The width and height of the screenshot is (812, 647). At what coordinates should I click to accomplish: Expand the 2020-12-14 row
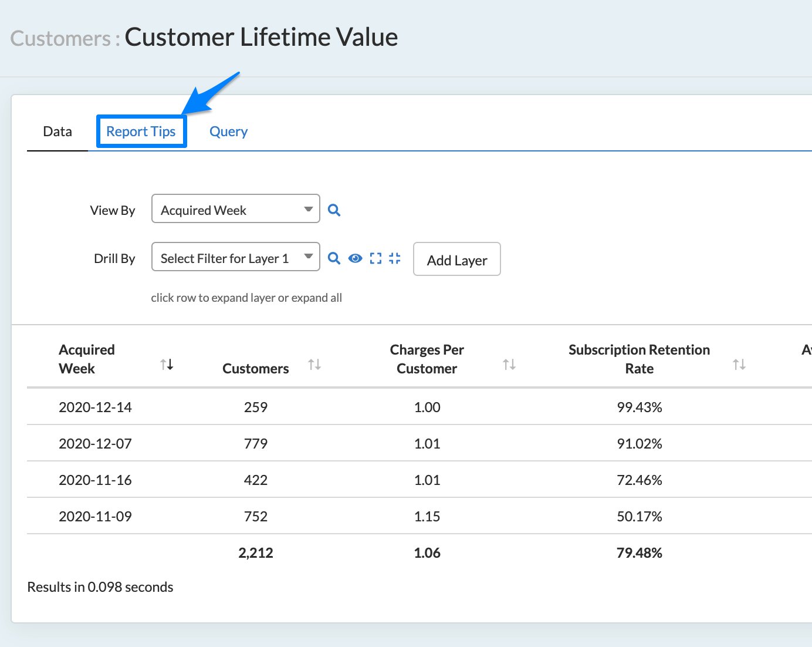pos(95,407)
